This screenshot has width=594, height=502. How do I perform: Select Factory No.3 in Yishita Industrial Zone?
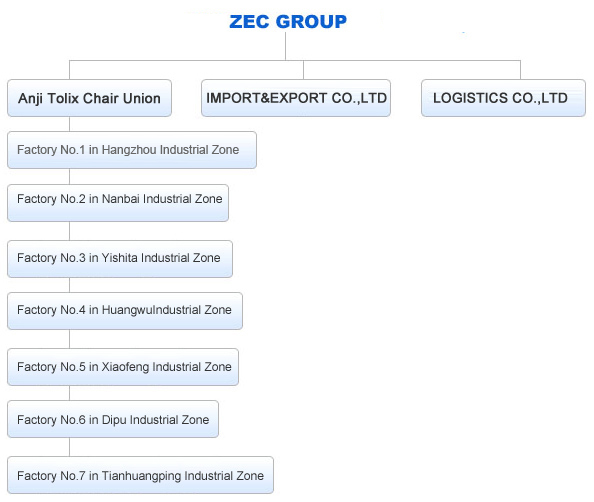[120, 259]
